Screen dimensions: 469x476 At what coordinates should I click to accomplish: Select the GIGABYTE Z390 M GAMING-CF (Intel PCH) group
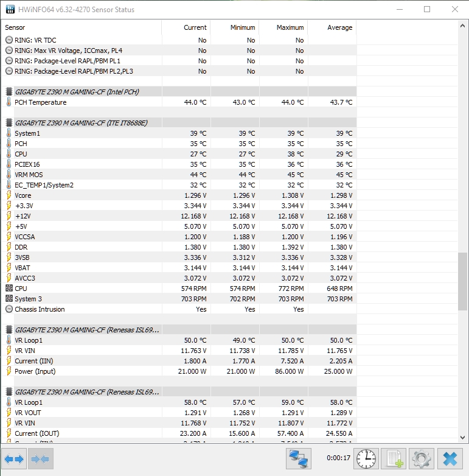coord(77,92)
